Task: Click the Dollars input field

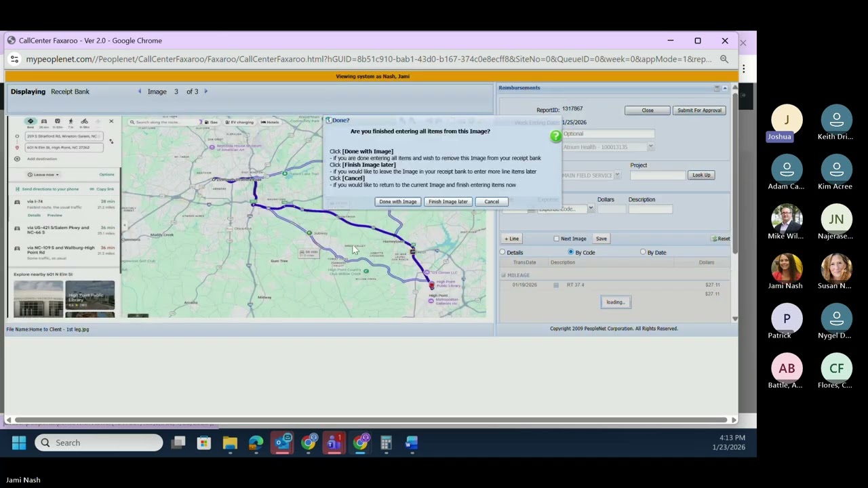Action: [611, 209]
